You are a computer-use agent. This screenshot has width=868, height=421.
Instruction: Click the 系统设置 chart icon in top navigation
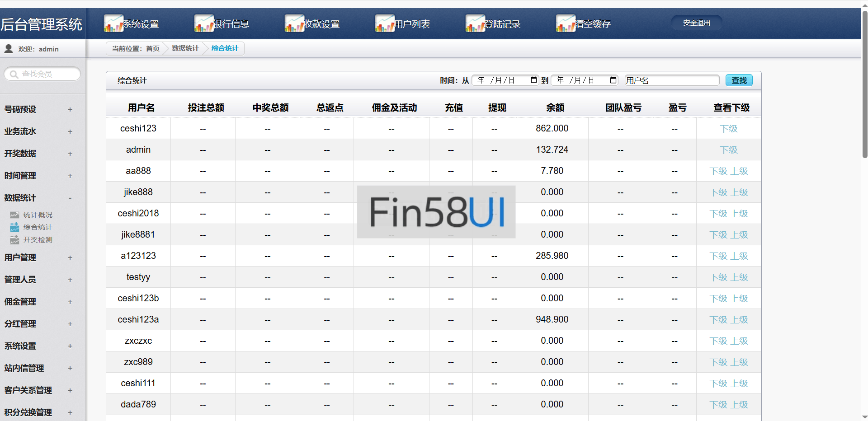tap(113, 23)
